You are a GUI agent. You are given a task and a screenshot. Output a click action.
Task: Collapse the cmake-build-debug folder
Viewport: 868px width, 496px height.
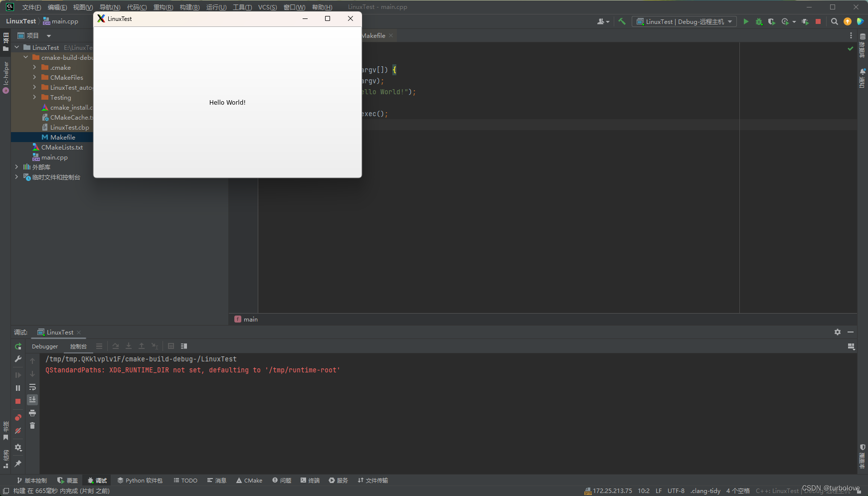pos(26,57)
